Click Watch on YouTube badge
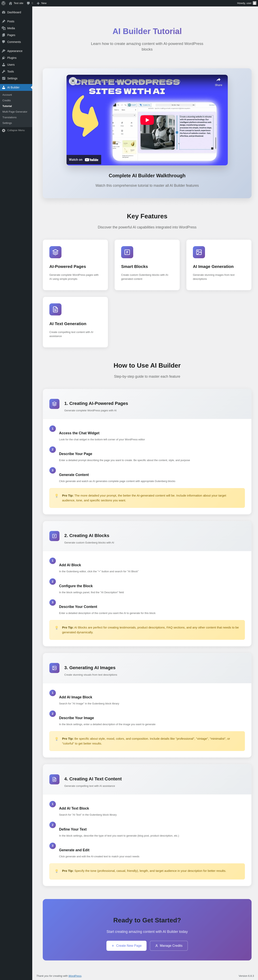 (x=84, y=160)
